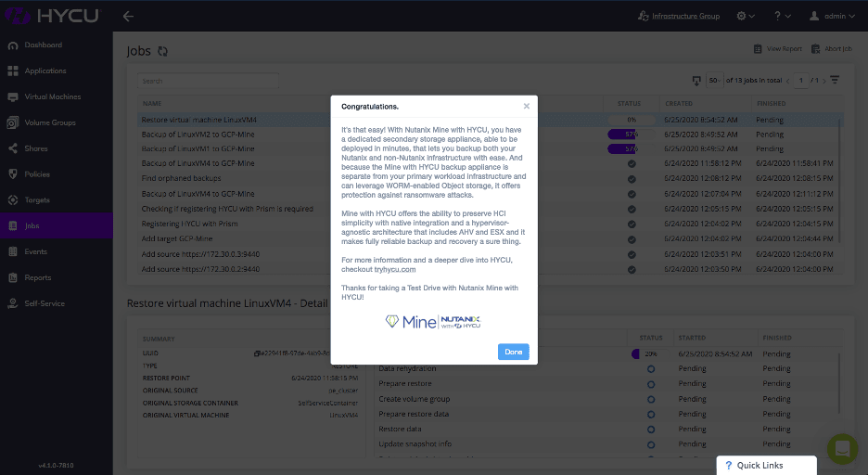Copy the UUID with the copy icon
This screenshot has height=475, width=868.
pos(257,353)
